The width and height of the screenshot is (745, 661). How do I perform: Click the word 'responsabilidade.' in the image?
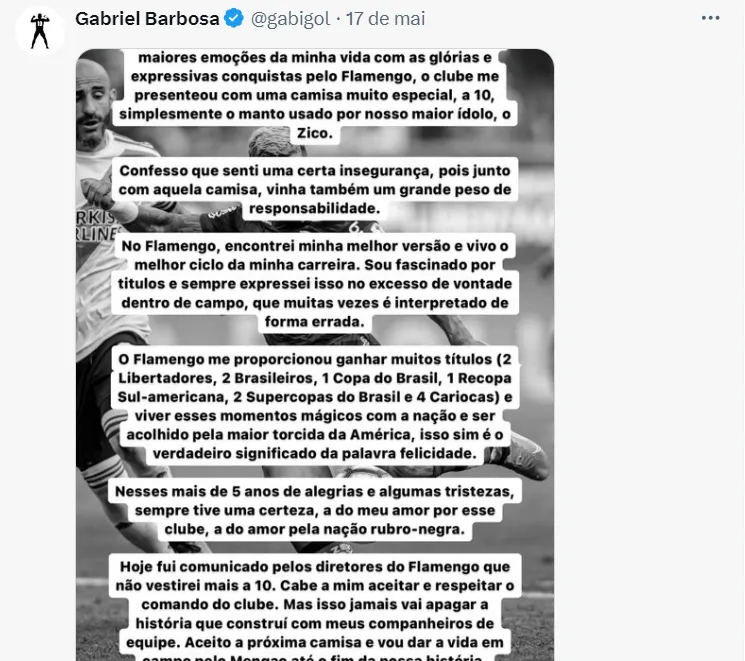(315, 209)
